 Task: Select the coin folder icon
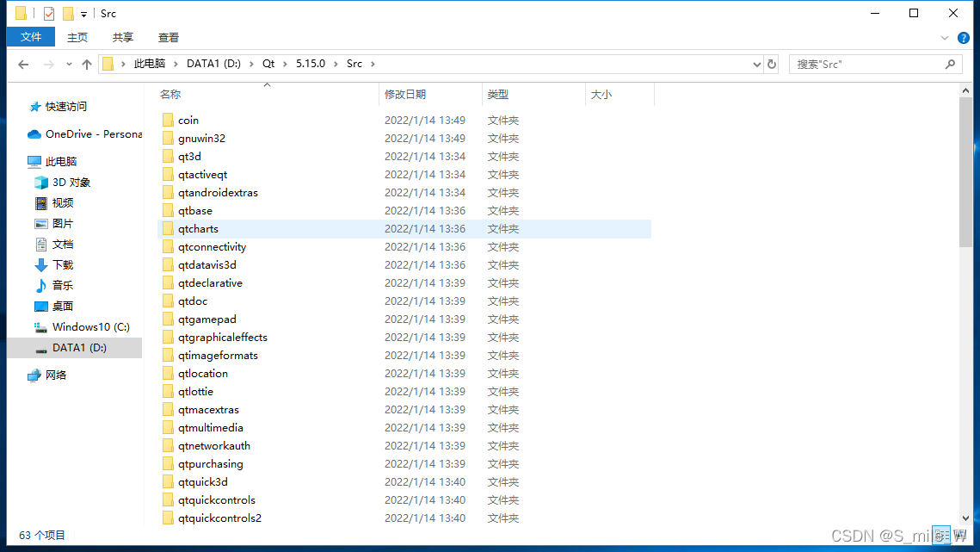click(x=168, y=120)
